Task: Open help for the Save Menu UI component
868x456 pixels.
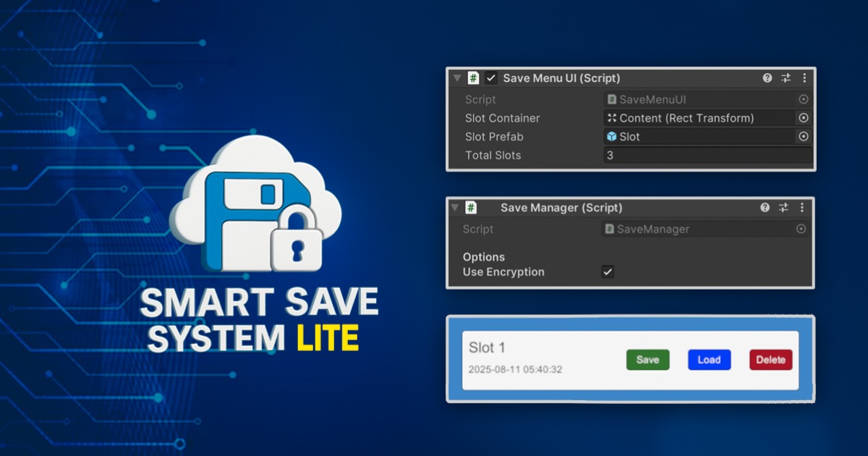Action: tap(767, 77)
